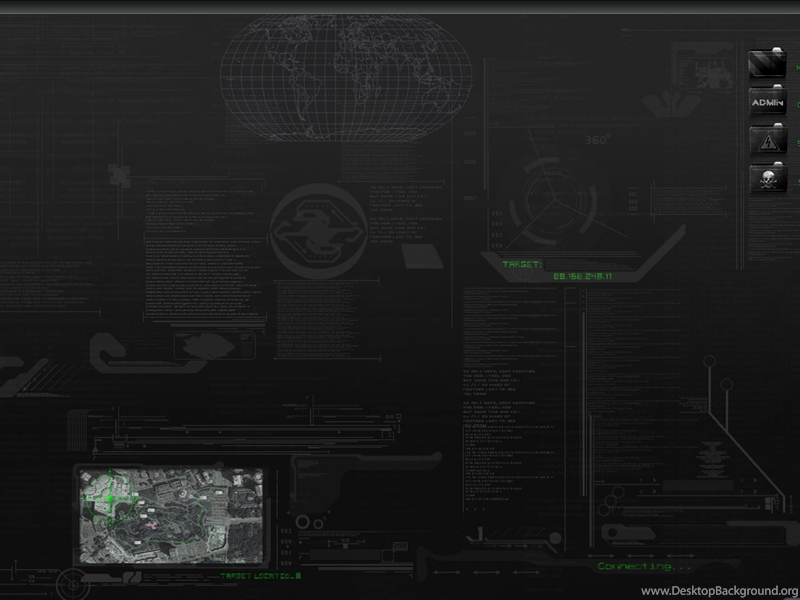Click the green "Connecting..." status text
Image resolution: width=800 pixels, height=600 pixels.
(x=643, y=566)
